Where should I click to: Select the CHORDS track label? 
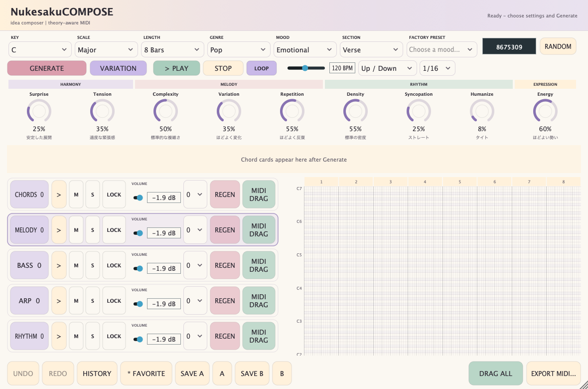click(x=29, y=194)
